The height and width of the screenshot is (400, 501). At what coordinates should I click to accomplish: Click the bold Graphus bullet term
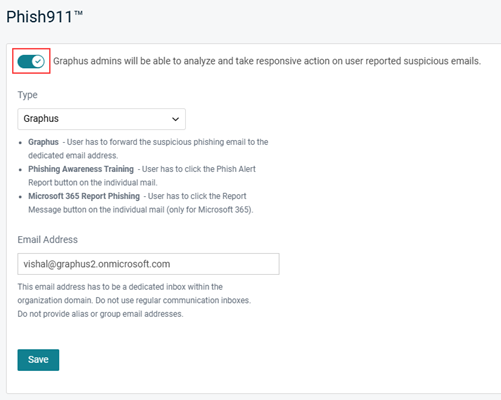point(43,142)
